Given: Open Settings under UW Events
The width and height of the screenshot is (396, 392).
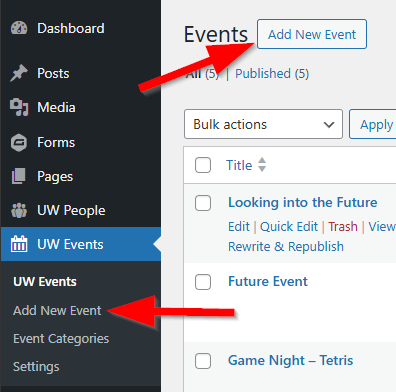Looking at the screenshot, I should (x=36, y=367).
